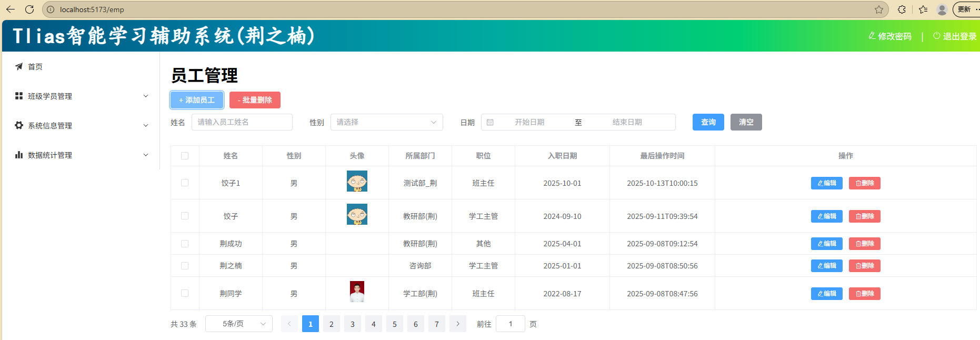The width and height of the screenshot is (980, 340).
Task: Click the browser refresh icon
Action: click(29, 9)
